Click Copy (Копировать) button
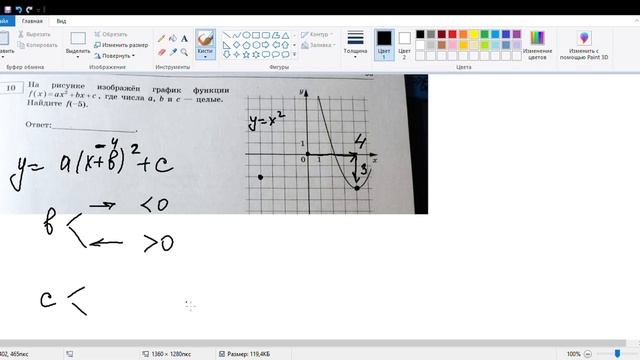Image resolution: width=640 pixels, height=360 pixels. [x=38, y=45]
